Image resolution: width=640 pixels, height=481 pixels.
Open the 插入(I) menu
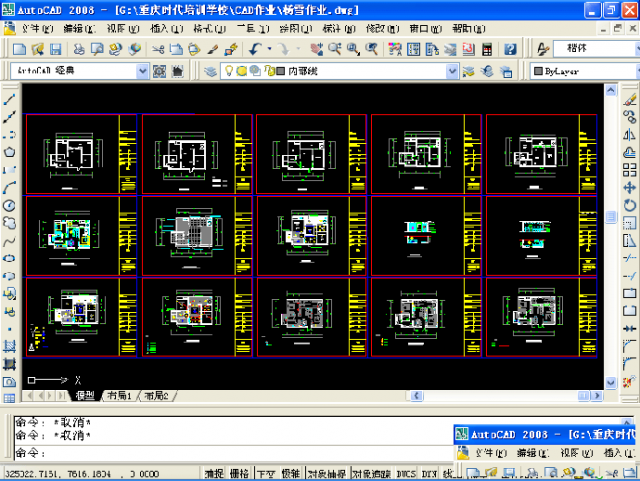[x=163, y=28]
